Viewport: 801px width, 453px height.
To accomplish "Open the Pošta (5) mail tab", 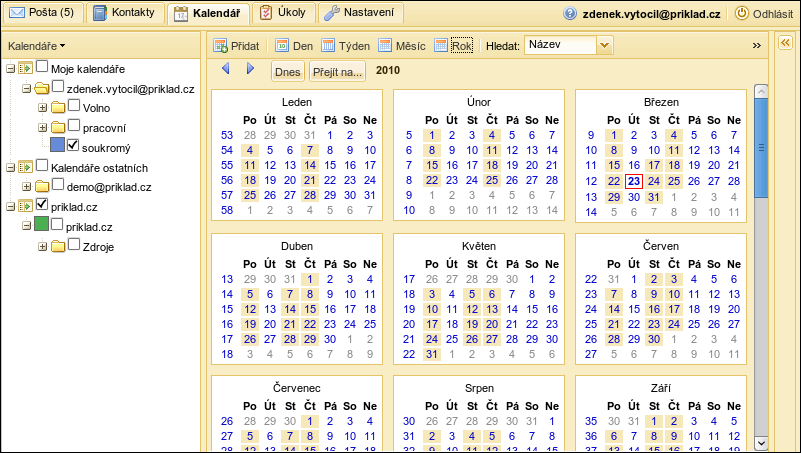I will tap(42, 13).
